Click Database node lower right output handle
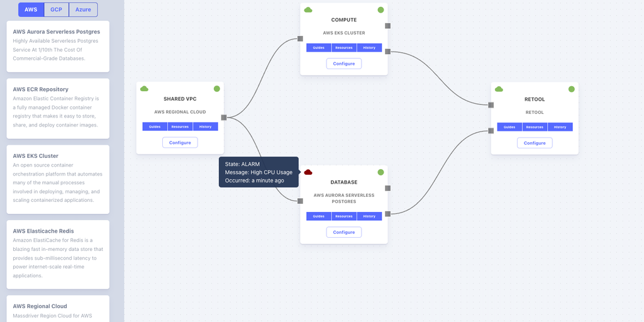The height and width of the screenshot is (322, 644). tap(387, 214)
